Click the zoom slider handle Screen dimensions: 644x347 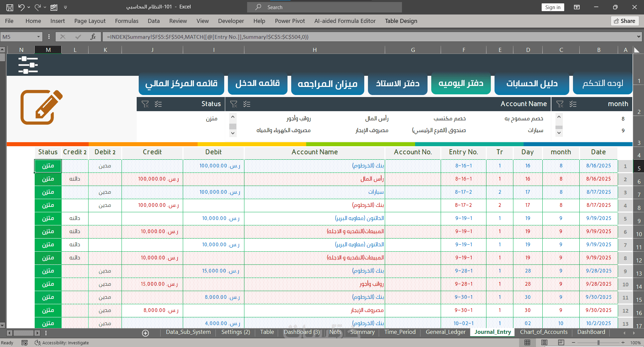click(599, 343)
